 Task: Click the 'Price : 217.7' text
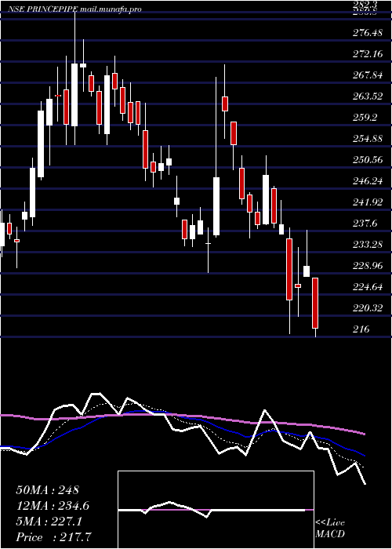54,537
